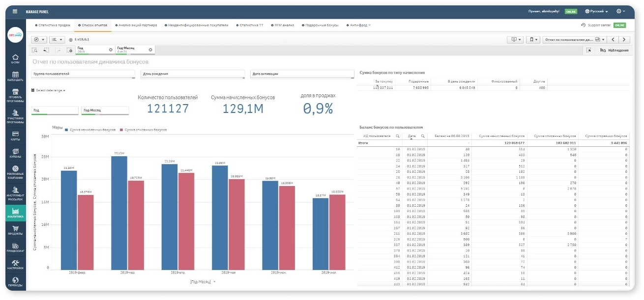Search the Дата column
The image size is (644, 300).
(422, 136)
